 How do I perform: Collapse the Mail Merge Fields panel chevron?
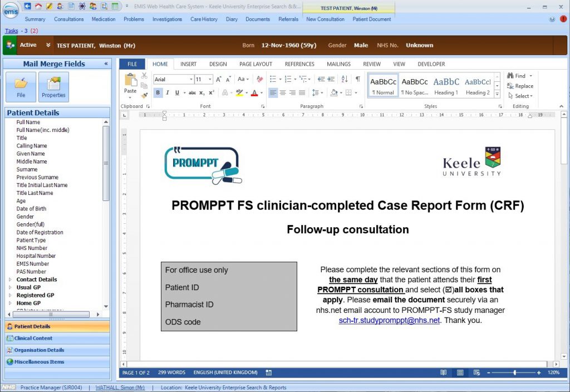click(x=106, y=63)
